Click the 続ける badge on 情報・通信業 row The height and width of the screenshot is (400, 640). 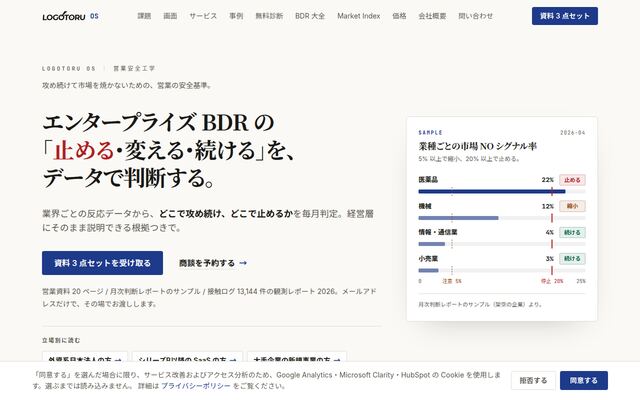click(572, 232)
